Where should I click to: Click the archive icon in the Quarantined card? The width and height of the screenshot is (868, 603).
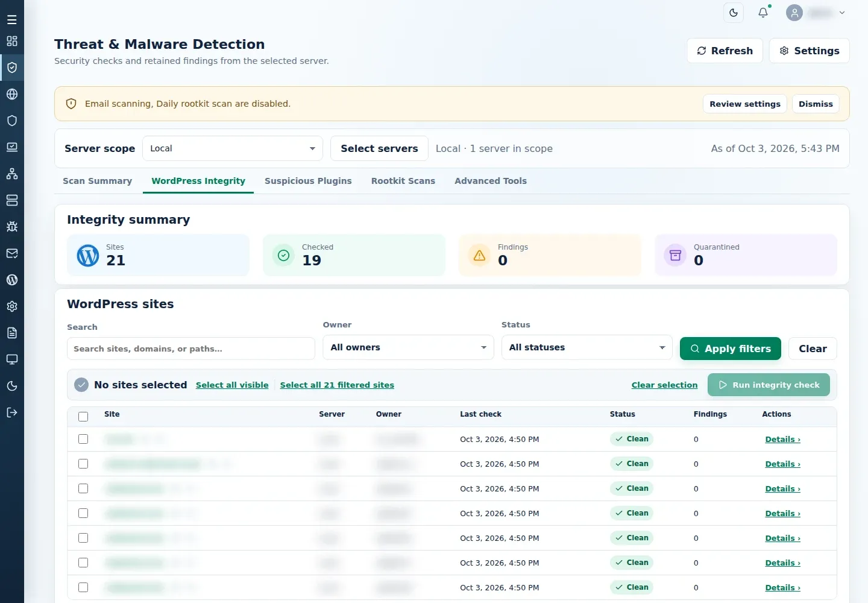pyautogui.click(x=676, y=256)
